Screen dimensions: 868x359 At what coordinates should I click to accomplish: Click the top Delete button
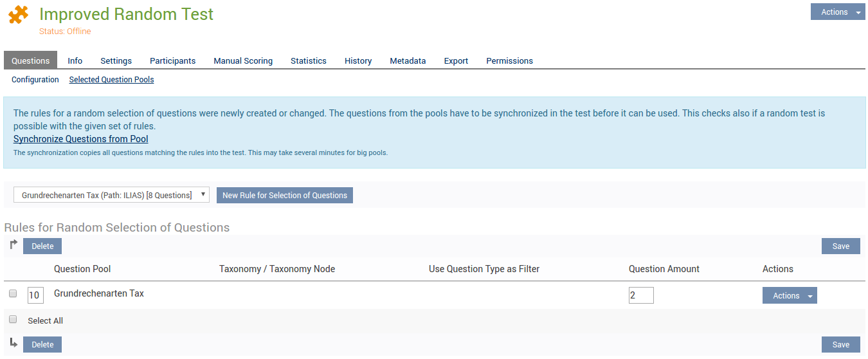pyautogui.click(x=42, y=246)
